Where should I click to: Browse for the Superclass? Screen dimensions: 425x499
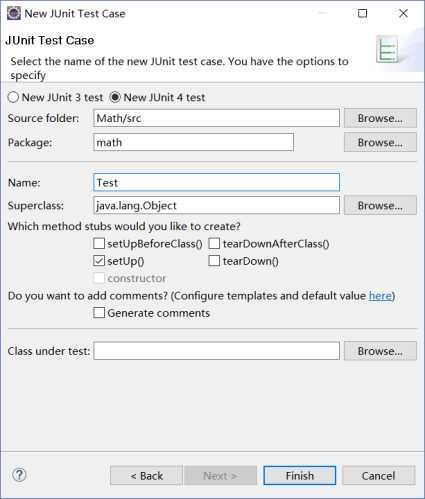[380, 205]
